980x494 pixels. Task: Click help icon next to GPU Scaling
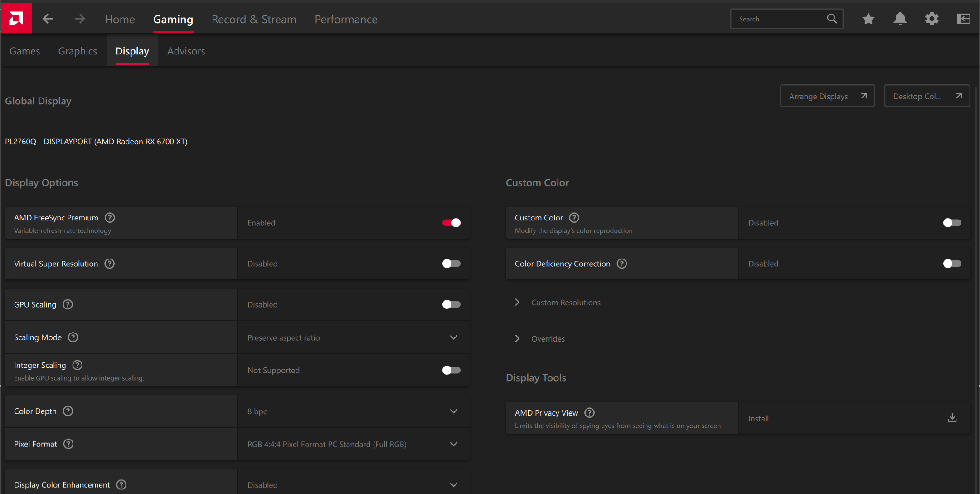click(x=68, y=304)
